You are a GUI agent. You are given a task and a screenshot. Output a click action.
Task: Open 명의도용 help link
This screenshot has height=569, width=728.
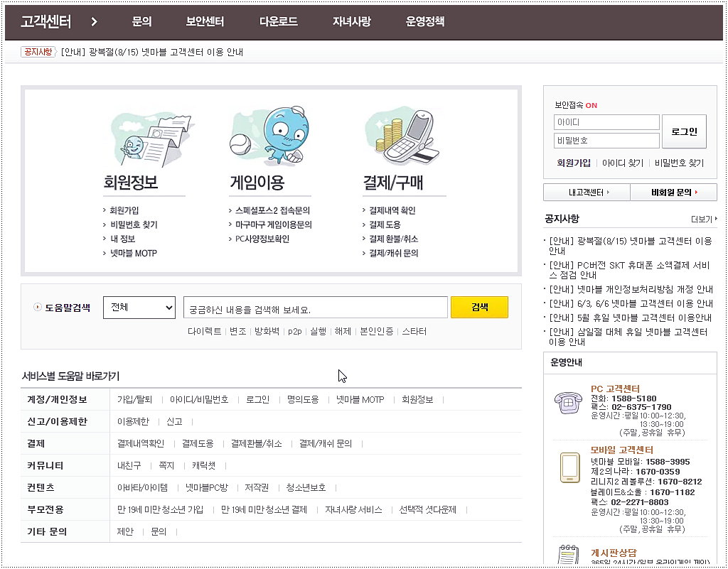(303, 400)
